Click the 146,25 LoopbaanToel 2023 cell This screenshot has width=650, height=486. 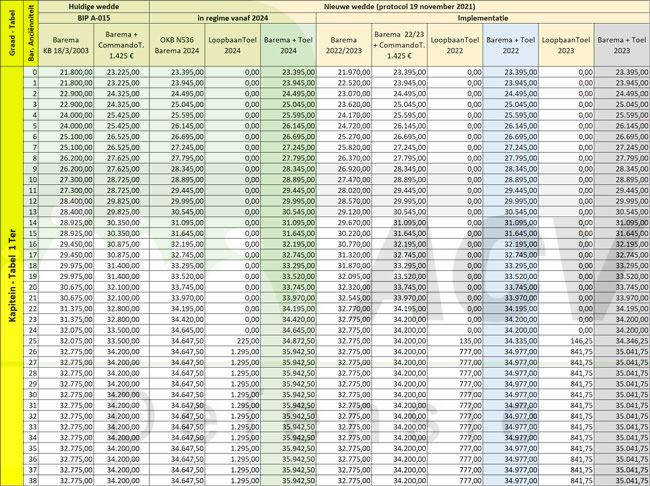tap(566, 341)
